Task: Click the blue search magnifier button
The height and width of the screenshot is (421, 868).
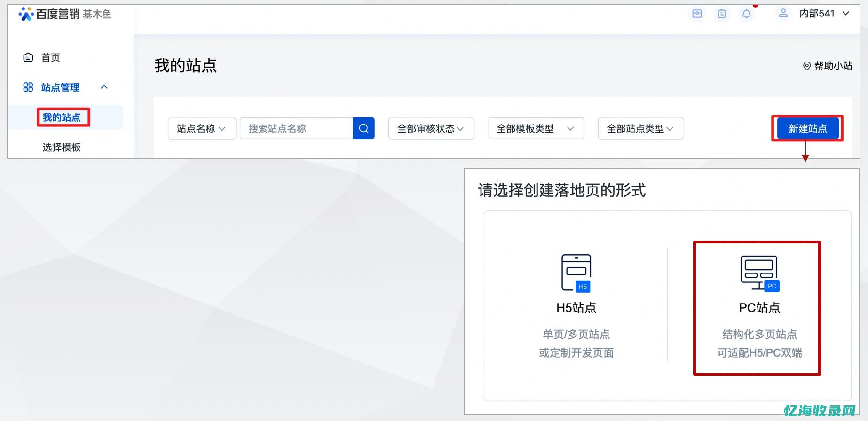Action: tap(363, 128)
